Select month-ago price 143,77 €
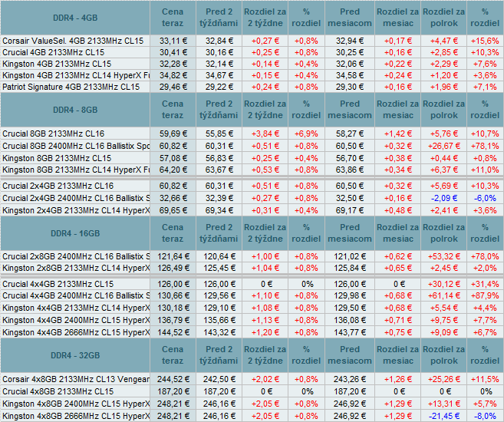Viewport: 504px width, 422px height. click(350, 332)
